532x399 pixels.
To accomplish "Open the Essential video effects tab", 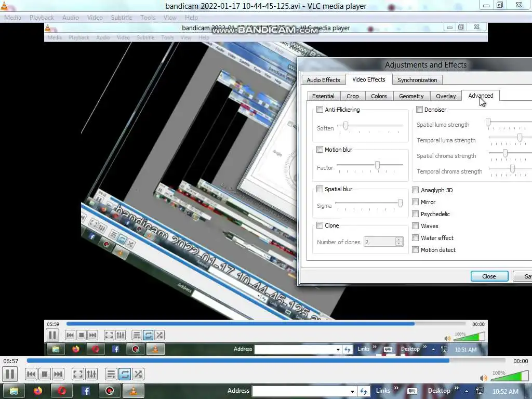I will coord(323,96).
